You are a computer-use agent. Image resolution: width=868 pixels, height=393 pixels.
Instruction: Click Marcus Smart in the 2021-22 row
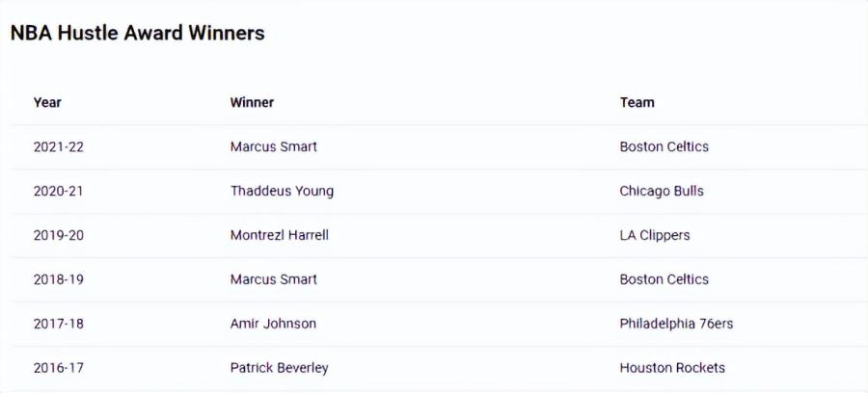point(274,146)
